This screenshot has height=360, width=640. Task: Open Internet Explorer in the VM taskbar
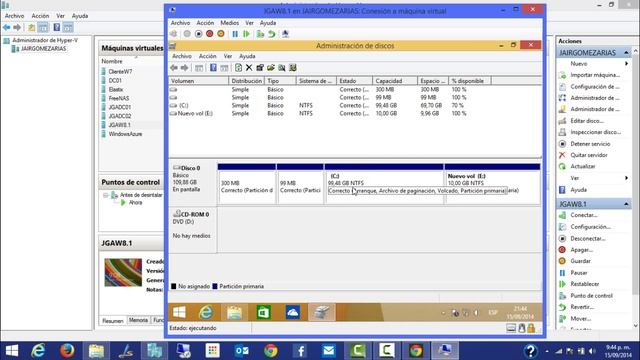pyautogui.click(x=206, y=313)
